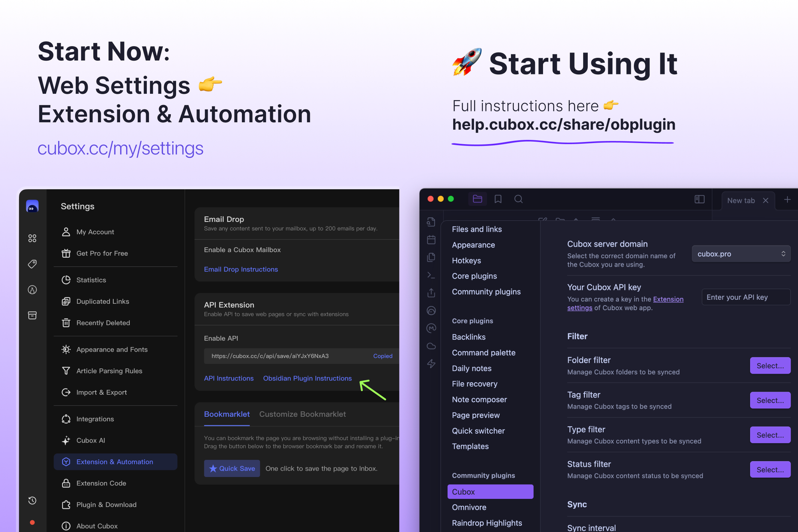
Task: Open Cubox server domain dropdown
Action: 741,254
